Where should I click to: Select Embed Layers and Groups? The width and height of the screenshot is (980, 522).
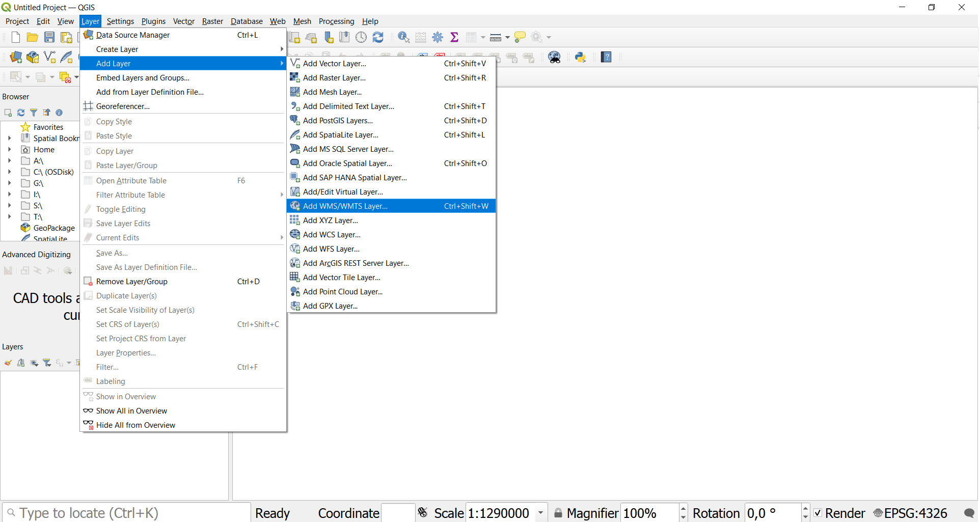pos(183,77)
